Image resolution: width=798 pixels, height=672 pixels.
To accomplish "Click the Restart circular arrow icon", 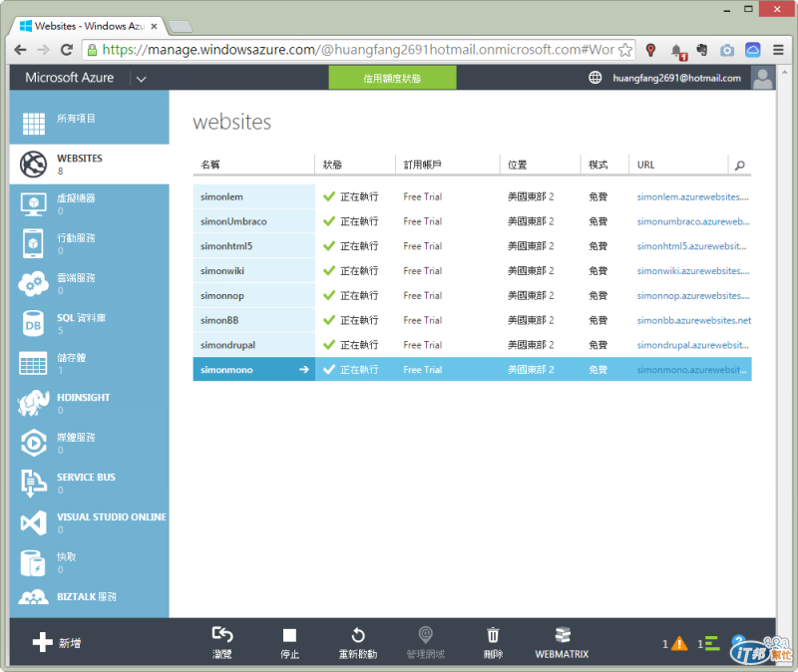I will 358,635.
